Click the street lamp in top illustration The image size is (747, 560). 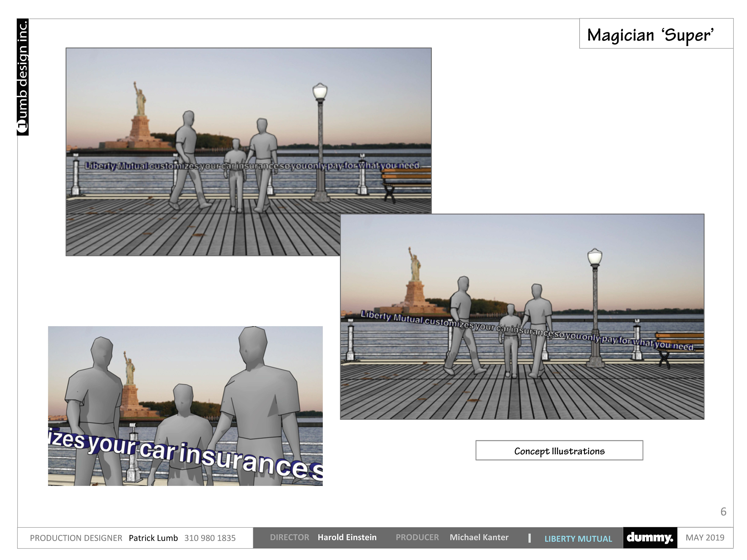click(320, 142)
